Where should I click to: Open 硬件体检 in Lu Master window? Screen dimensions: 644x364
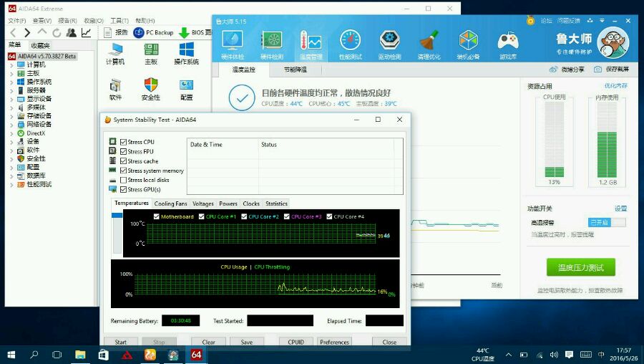click(233, 45)
